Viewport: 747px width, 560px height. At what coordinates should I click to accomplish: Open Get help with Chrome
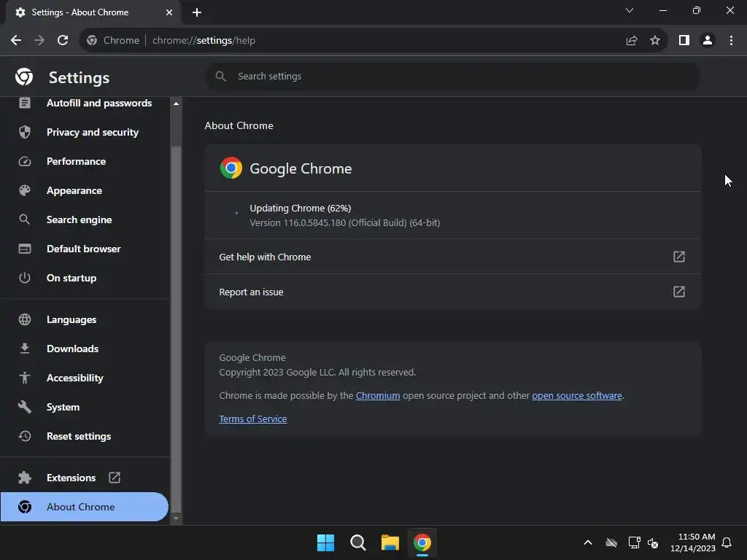point(452,257)
